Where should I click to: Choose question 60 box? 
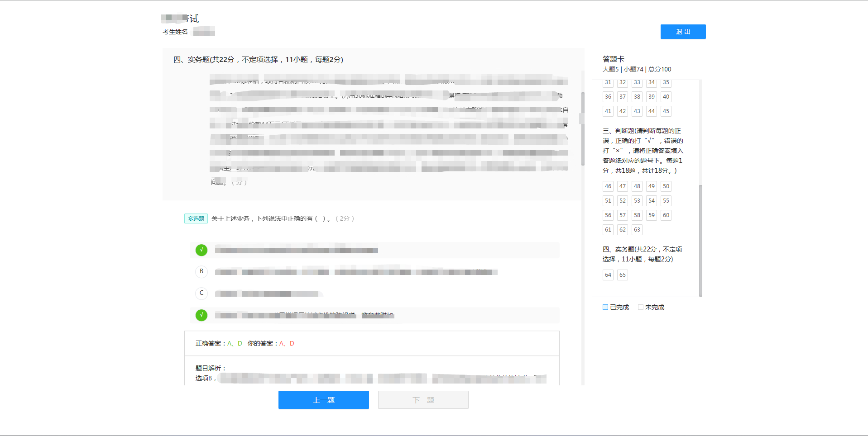pyautogui.click(x=666, y=215)
